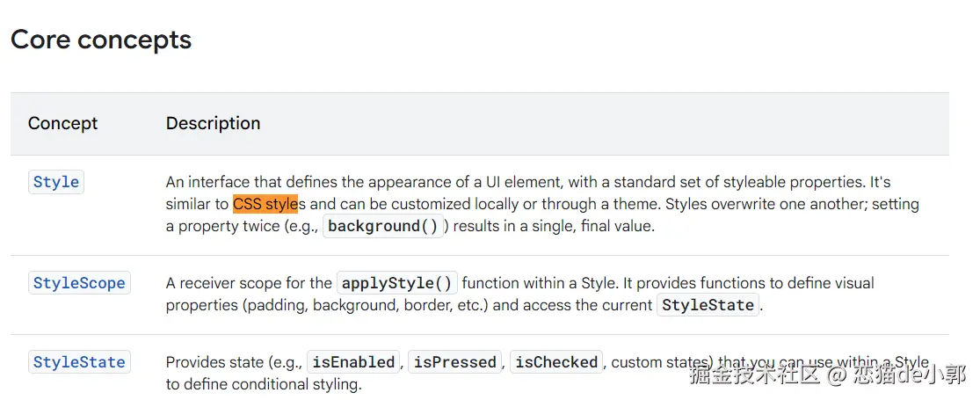The height and width of the screenshot is (400, 980).
Task: Click the watermark text at bottom right
Action: [x=826, y=376]
